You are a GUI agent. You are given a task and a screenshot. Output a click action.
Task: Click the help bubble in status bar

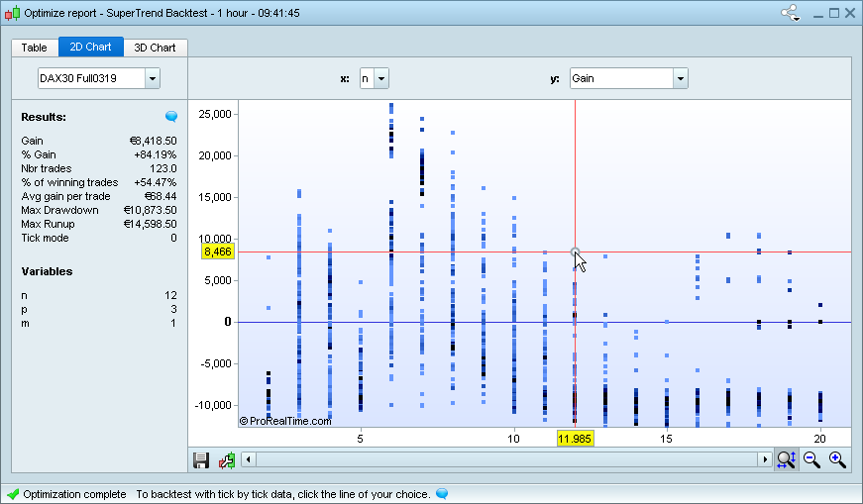click(x=442, y=493)
